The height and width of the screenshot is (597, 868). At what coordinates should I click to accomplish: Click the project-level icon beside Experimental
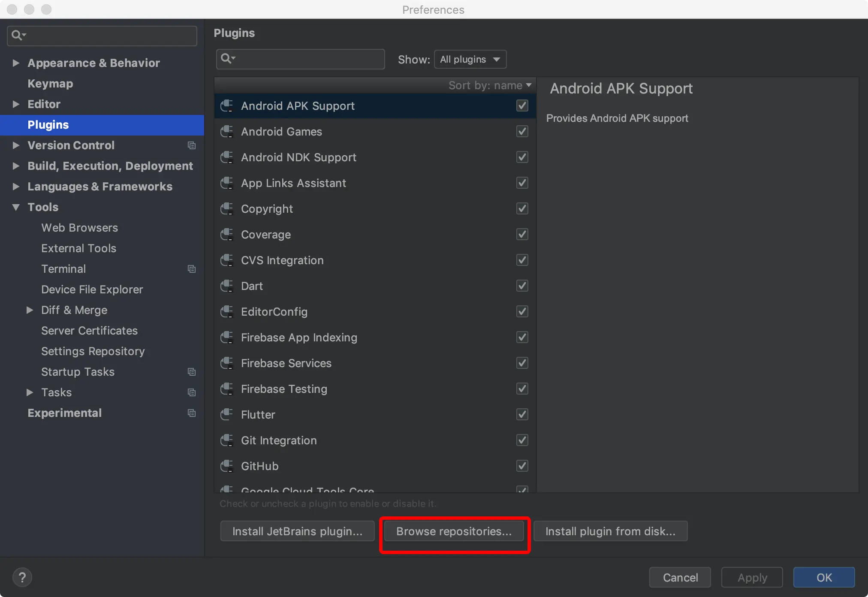(x=192, y=413)
